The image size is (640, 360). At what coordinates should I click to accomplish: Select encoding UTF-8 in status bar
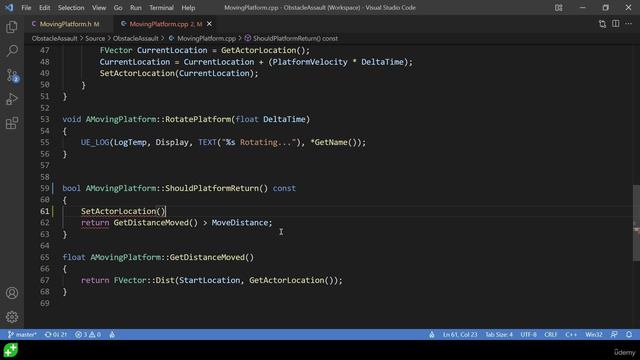coord(528,334)
